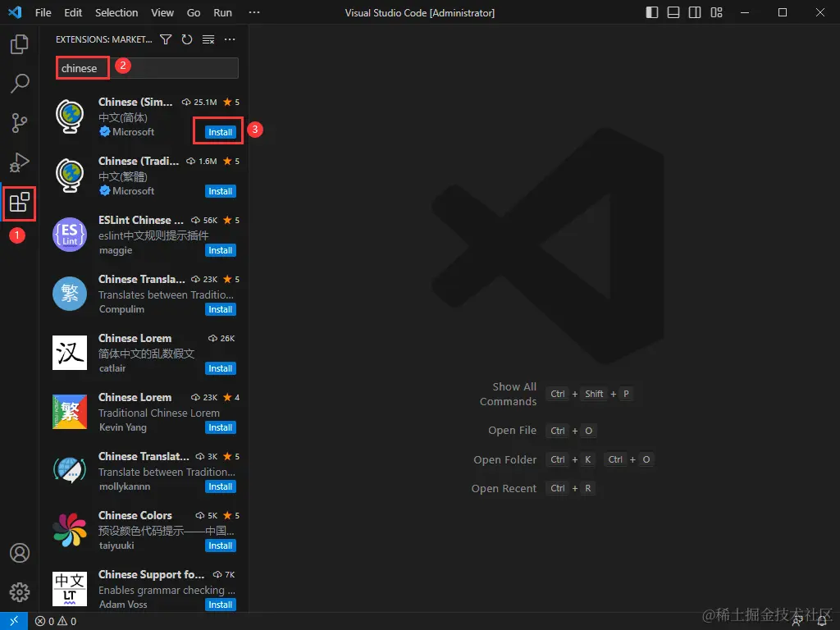
Task: Open the Go menu
Action: tap(194, 12)
